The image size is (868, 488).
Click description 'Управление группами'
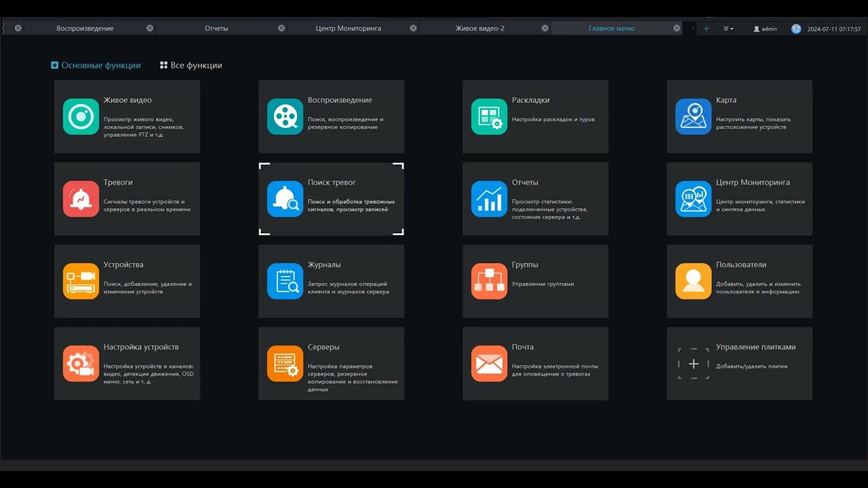542,284
